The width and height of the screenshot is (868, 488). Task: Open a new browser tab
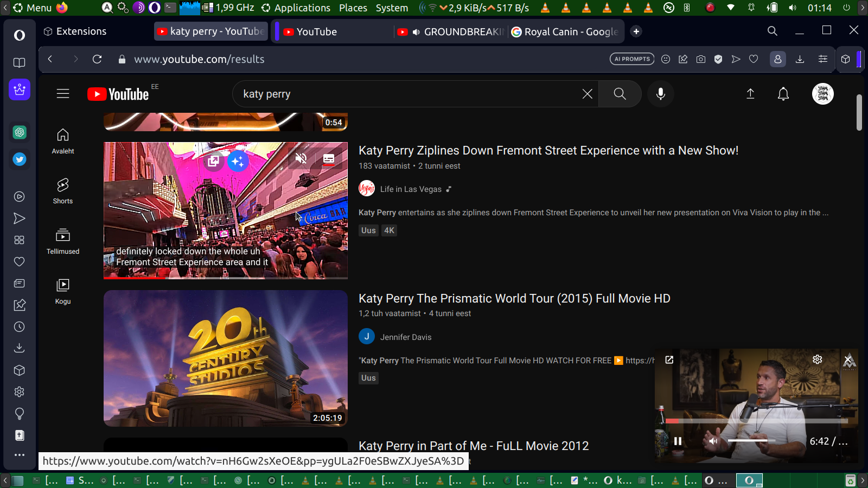tap(636, 31)
